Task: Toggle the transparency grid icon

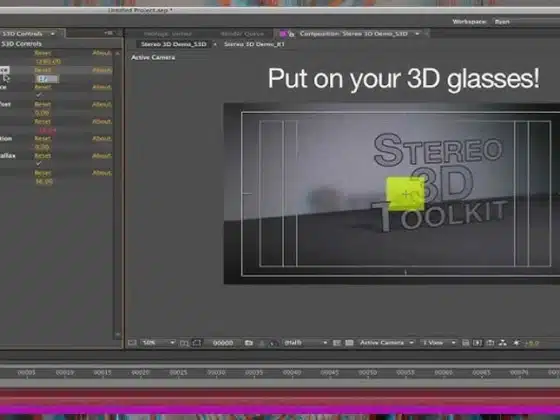Action: tap(349, 343)
